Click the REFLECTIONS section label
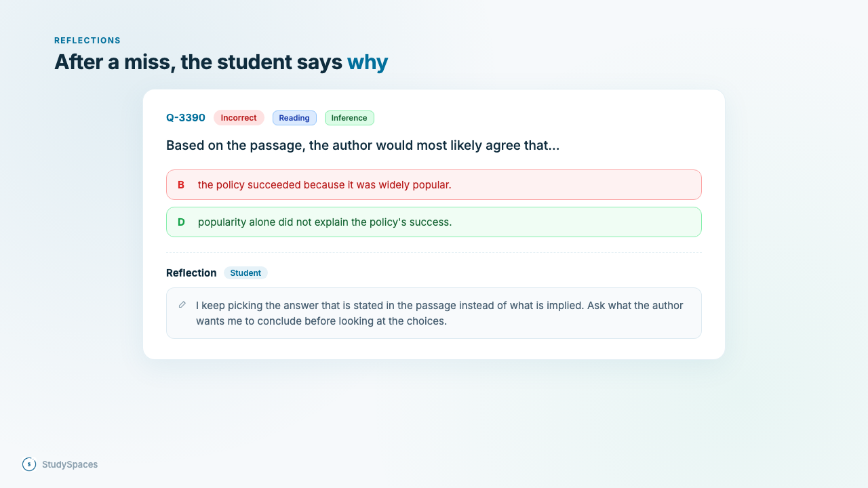 pyautogui.click(x=87, y=41)
